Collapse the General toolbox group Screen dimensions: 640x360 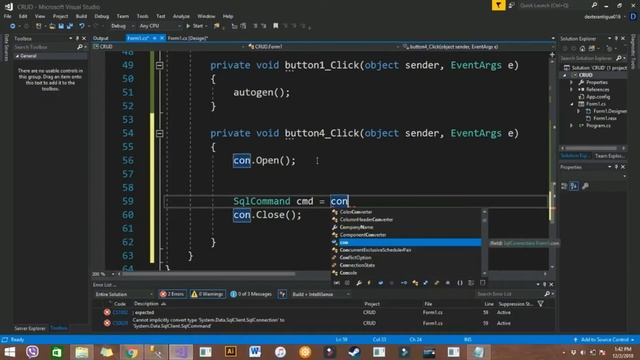coord(17,56)
